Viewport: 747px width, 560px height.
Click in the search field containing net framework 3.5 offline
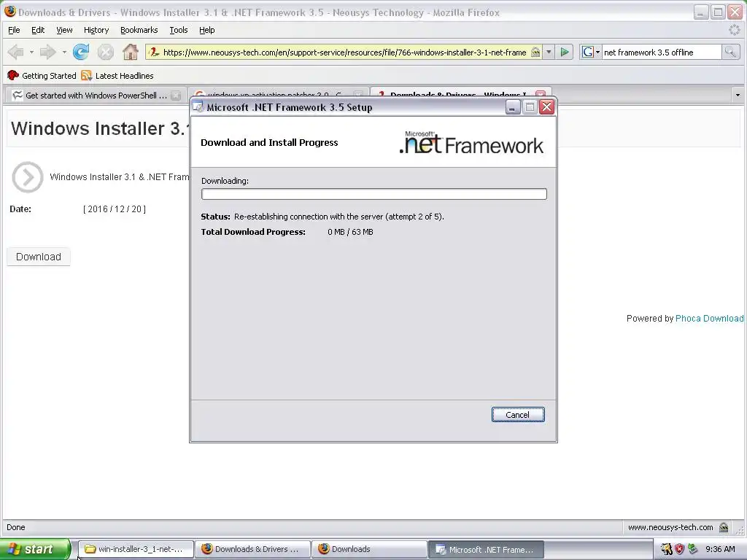[661, 52]
